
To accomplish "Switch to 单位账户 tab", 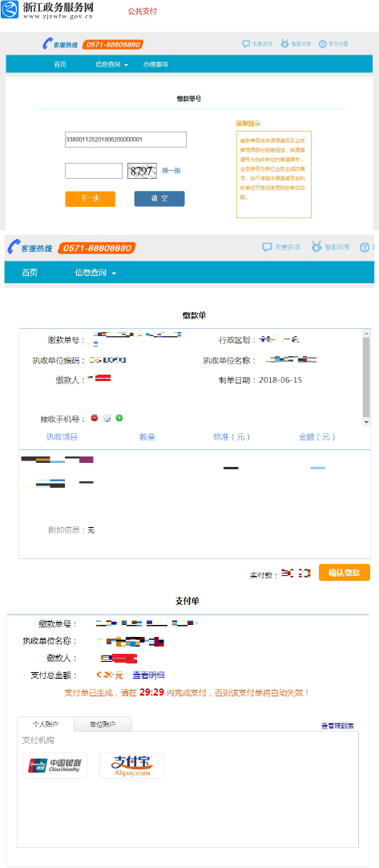I will tap(103, 724).
